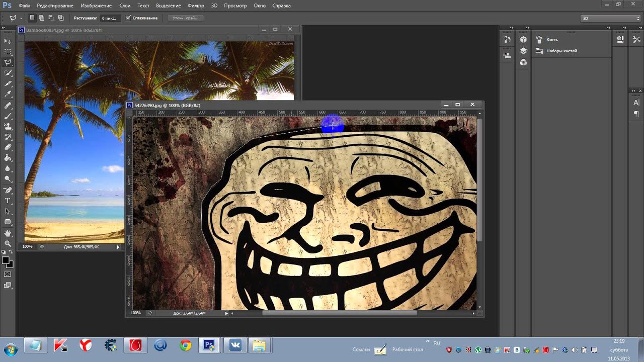This screenshot has height=362, width=644.
Task: Open the Слои menu
Action: [x=125, y=6]
